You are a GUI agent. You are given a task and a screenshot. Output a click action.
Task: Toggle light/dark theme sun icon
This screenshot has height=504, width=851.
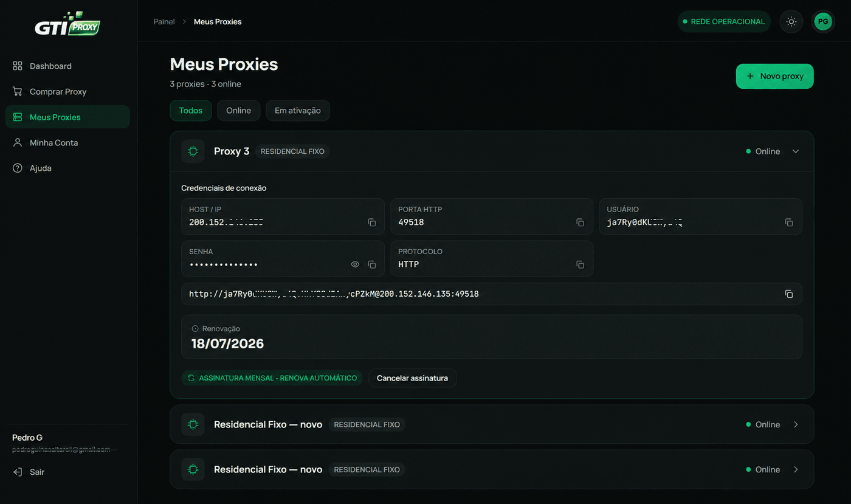coord(791,21)
